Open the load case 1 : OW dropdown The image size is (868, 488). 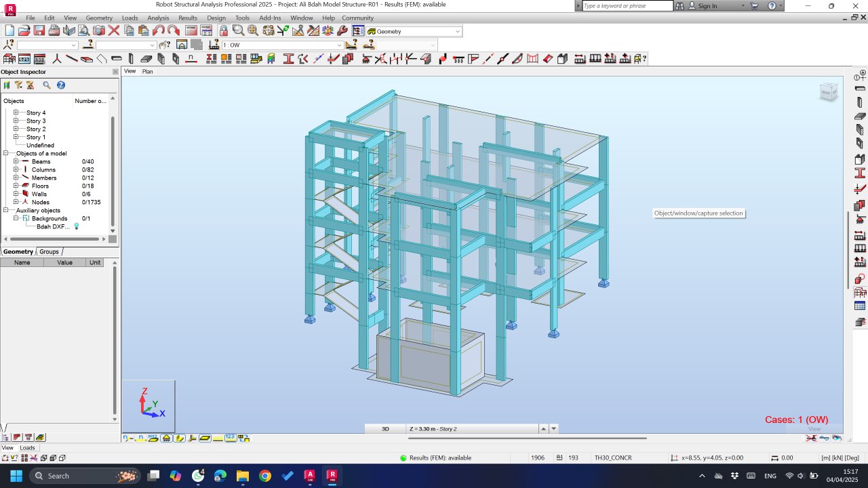(340, 45)
